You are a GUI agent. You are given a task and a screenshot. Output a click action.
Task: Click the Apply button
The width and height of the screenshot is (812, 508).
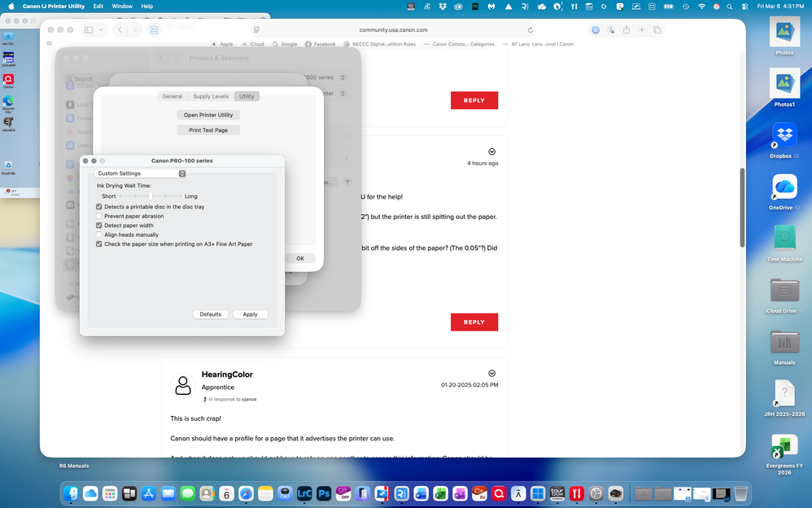coord(250,314)
